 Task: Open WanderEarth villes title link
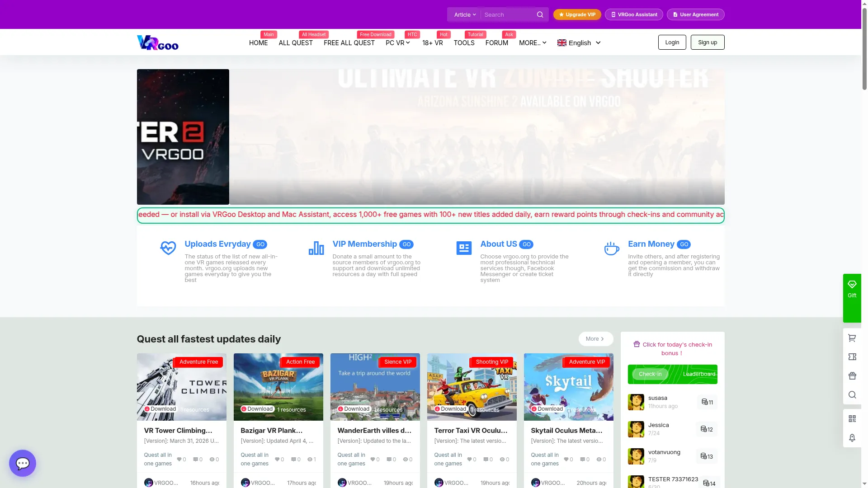[374, 431]
